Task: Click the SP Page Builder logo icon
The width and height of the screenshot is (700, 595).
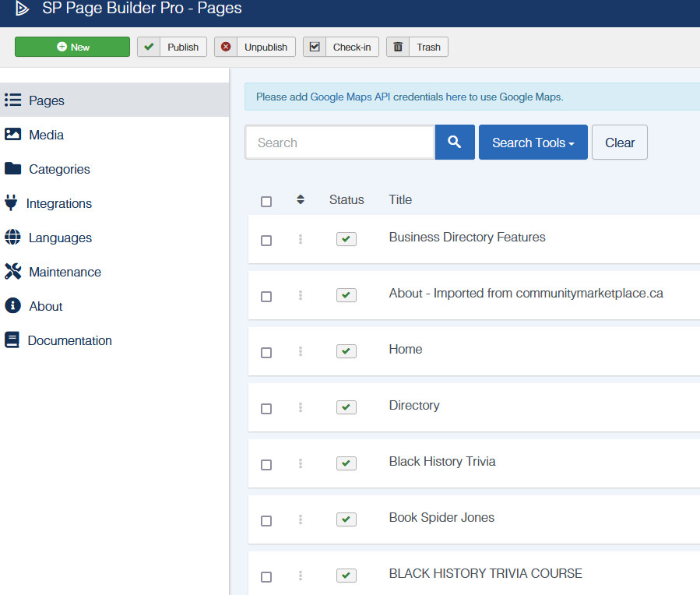Action: (22, 9)
